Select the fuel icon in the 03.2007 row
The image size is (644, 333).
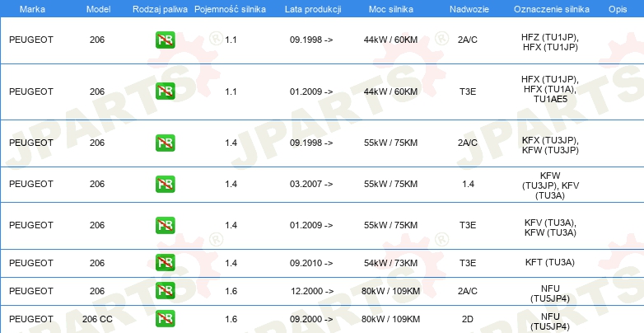[x=165, y=184]
